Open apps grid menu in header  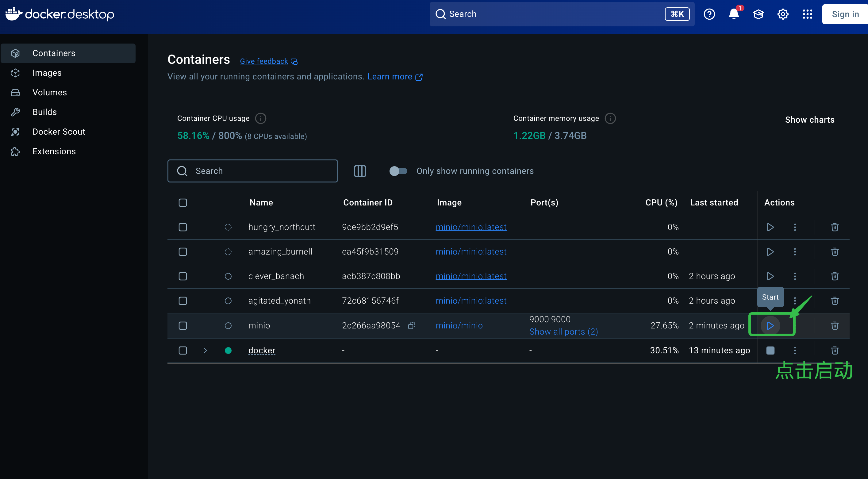(807, 14)
